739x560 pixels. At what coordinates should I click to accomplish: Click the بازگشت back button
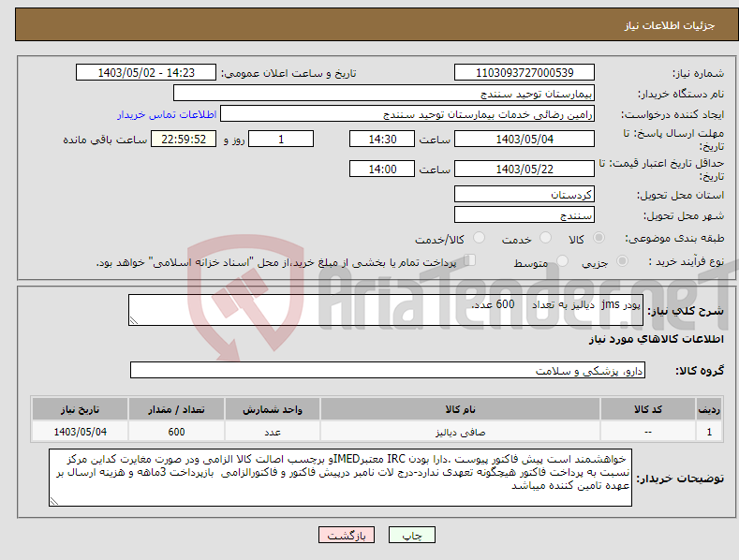(x=347, y=535)
